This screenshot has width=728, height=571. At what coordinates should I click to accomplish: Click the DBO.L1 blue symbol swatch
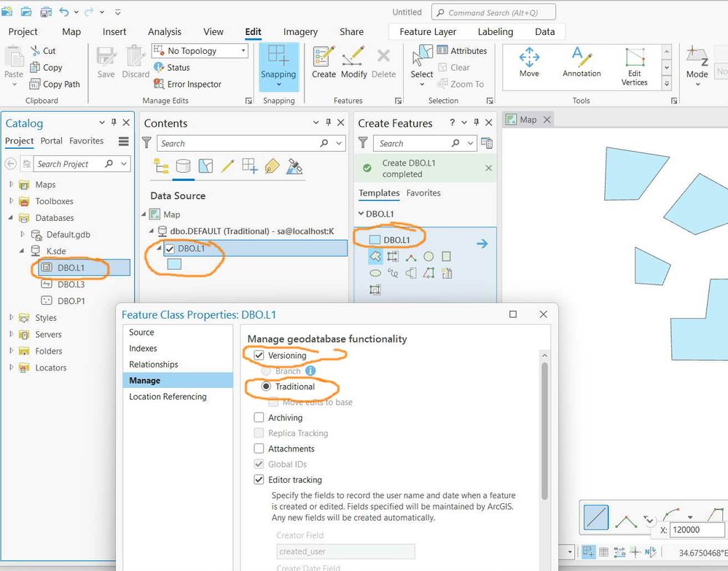174,265
